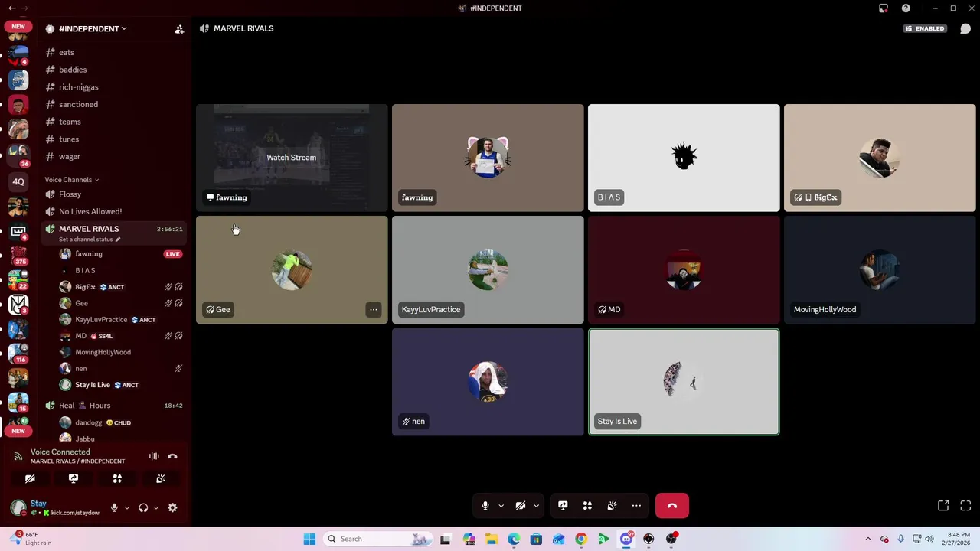The width and height of the screenshot is (980, 551).
Task: Select the KayyLuvPractice video tile
Action: pyautogui.click(x=488, y=269)
